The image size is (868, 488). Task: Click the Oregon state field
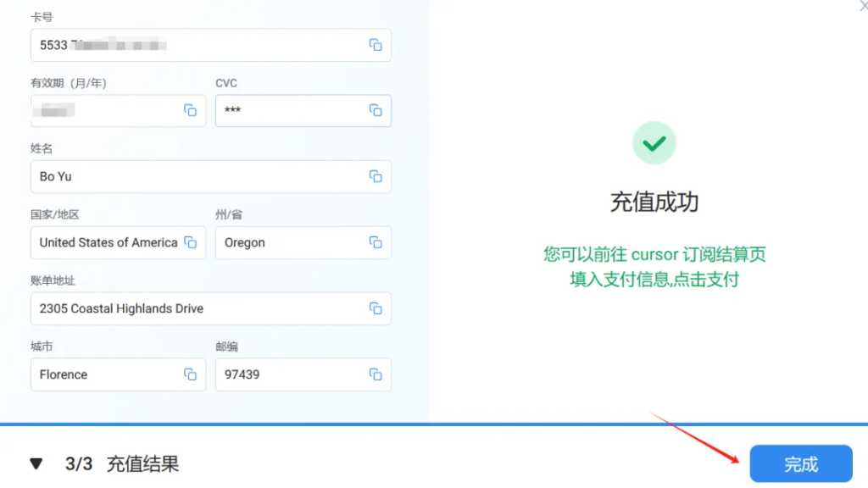click(288, 242)
